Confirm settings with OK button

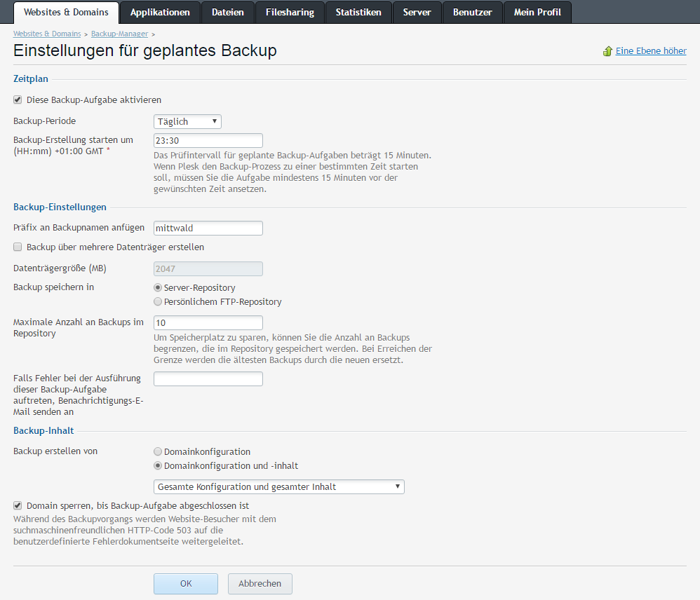(x=186, y=583)
